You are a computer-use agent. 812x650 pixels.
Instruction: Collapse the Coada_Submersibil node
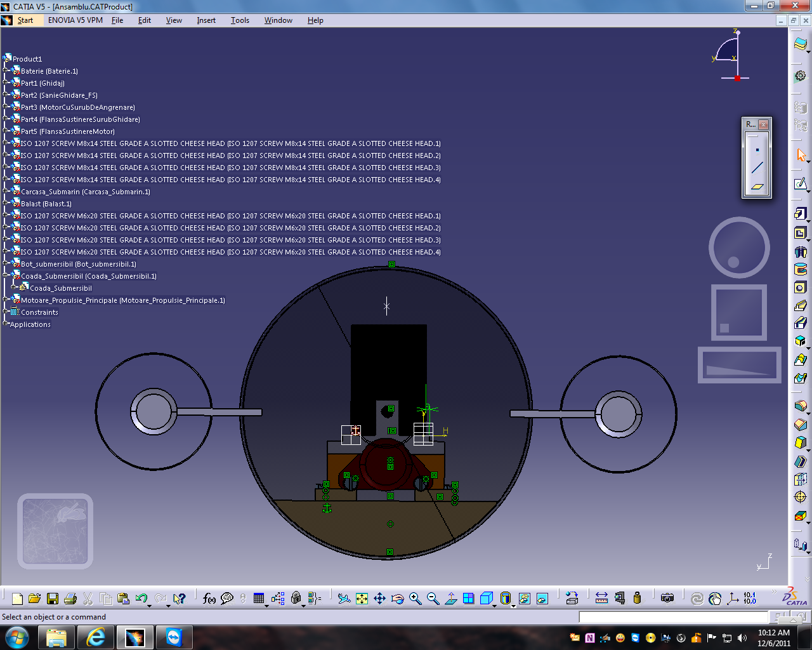pyautogui.click(x=6, y=275)
